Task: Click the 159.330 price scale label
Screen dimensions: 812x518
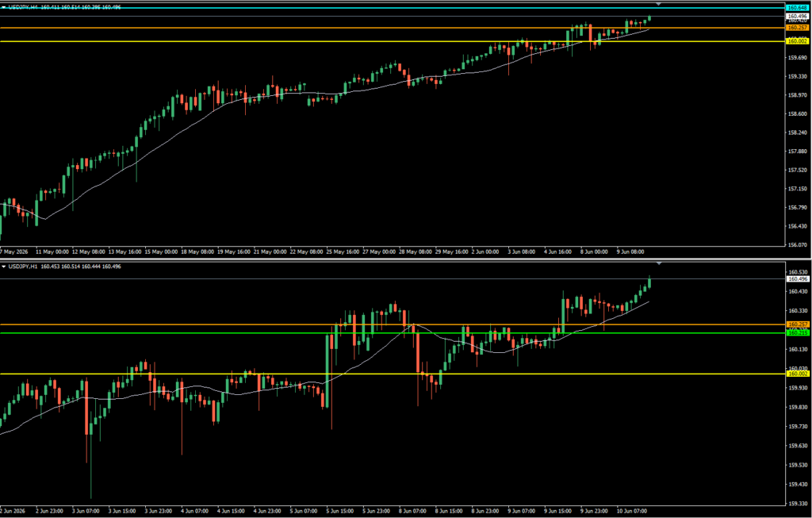Action: (799, 76)
